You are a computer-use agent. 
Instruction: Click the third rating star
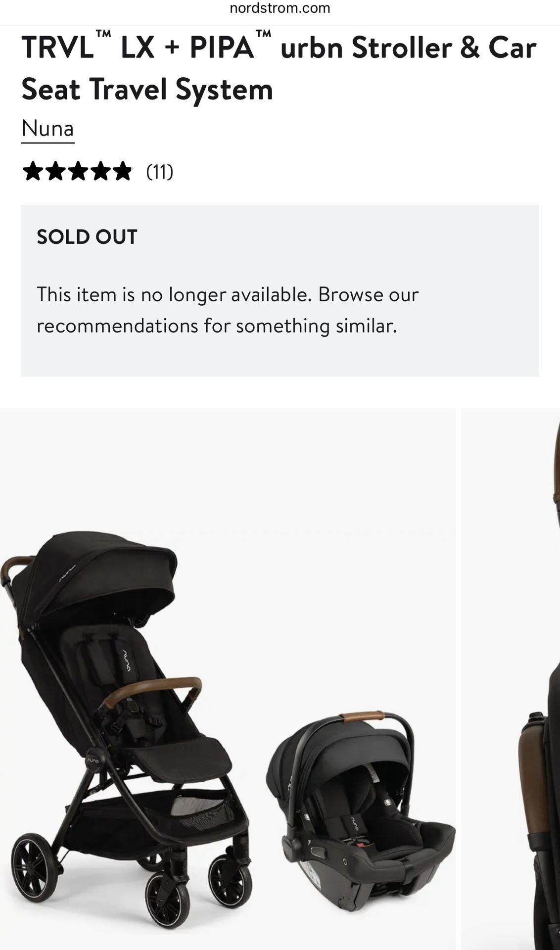77,172
